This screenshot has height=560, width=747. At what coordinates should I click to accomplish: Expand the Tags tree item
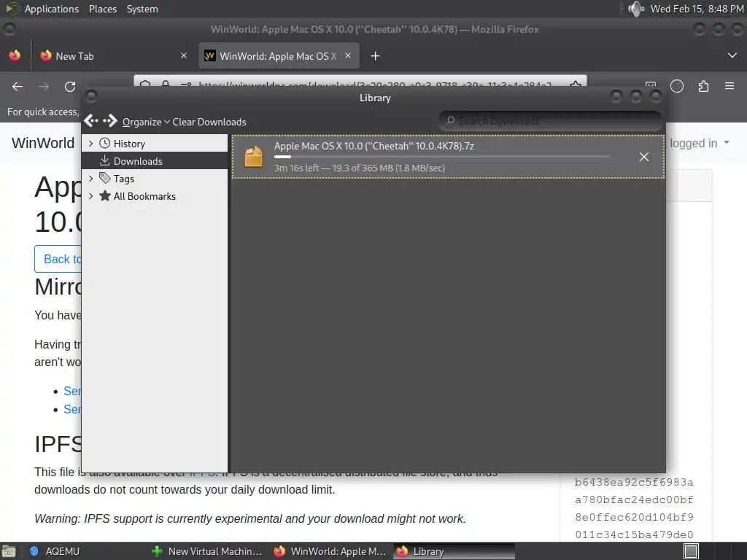coord(91,179)
